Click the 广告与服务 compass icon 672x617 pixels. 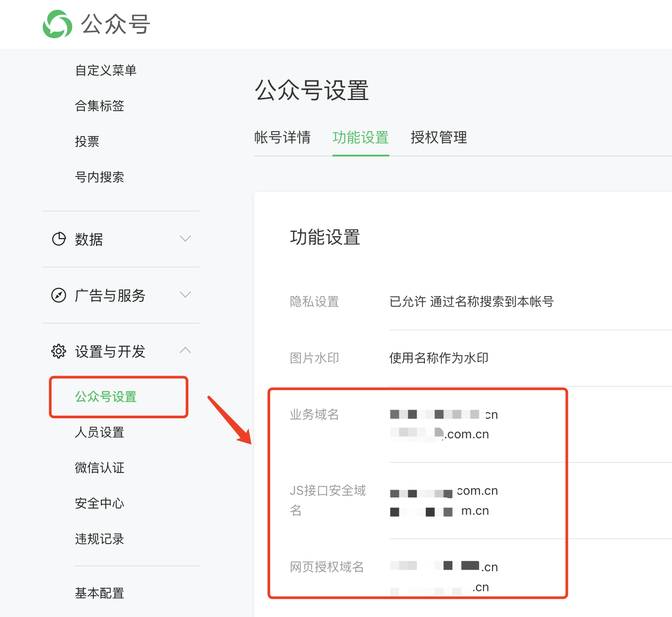pyautogui.click(x=59, y=295)
